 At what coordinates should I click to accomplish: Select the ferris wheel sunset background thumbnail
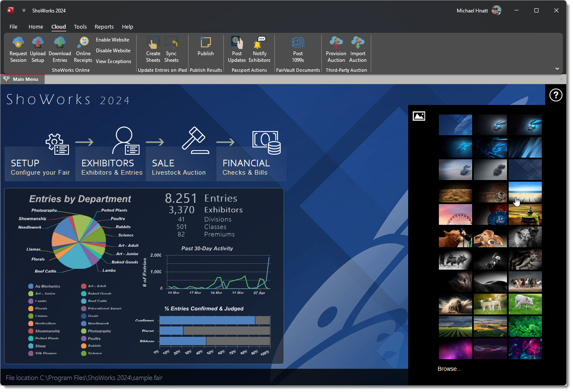[455, 214]
